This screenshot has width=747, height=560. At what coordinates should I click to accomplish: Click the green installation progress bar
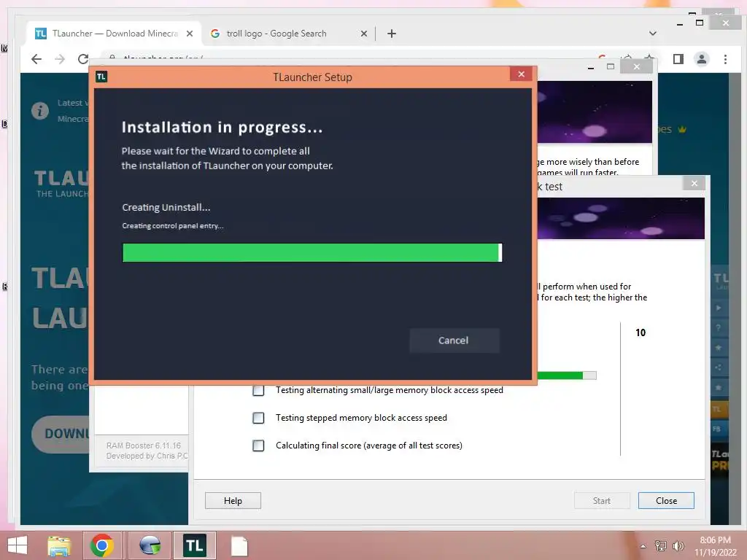[x=312, y=252]
